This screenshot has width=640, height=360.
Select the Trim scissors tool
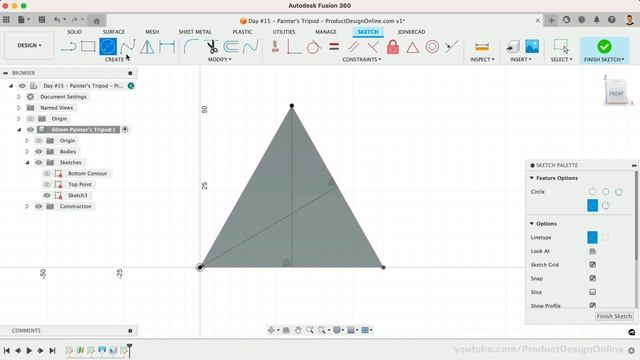pyautogui.click(x=212, y=47)
